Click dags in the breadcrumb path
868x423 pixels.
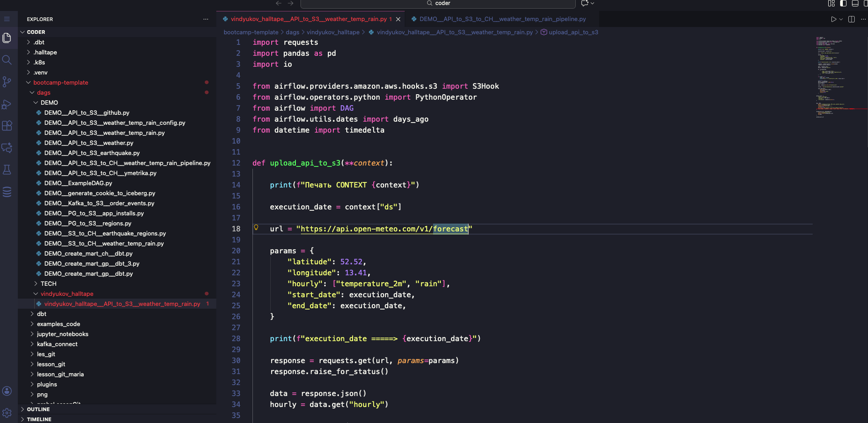(x=293, y=32)
